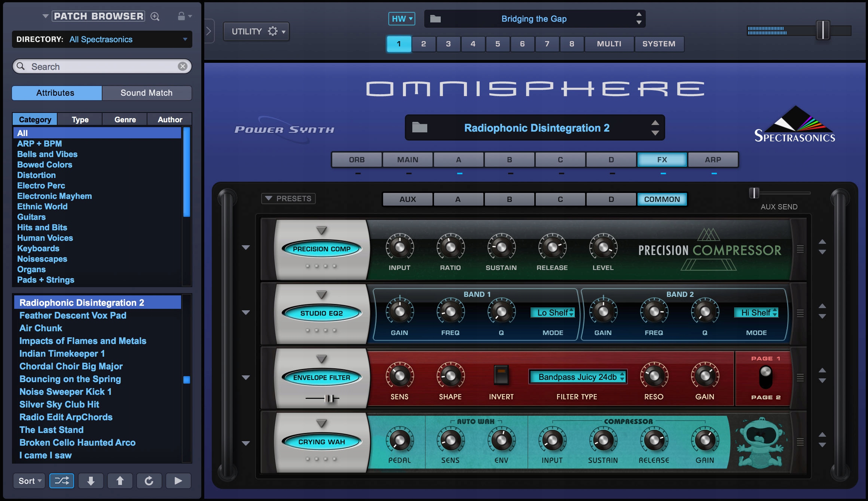The width and height of the screenshot is (868, 501).
Task: Toggle the Envelope Filter INVERT switch
Action: click(501, 375)
